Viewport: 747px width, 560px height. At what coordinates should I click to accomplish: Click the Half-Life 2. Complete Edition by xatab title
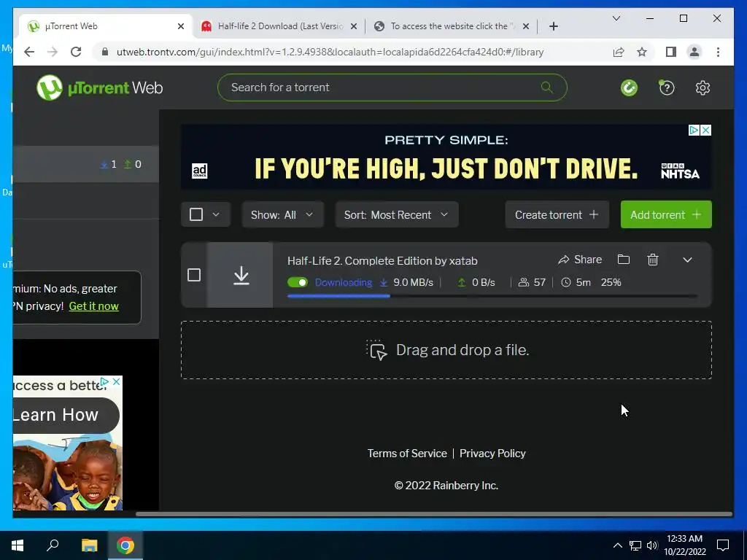click(382, 261)
